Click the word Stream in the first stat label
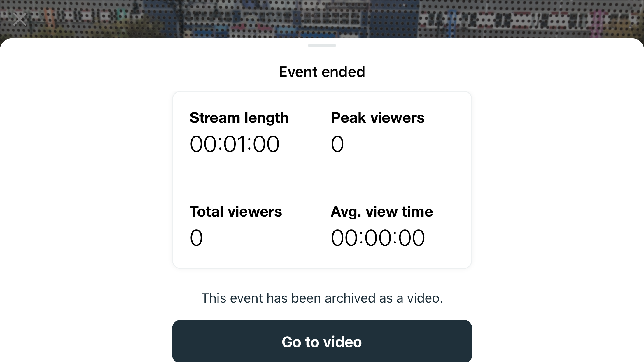 tap(215, 118)
